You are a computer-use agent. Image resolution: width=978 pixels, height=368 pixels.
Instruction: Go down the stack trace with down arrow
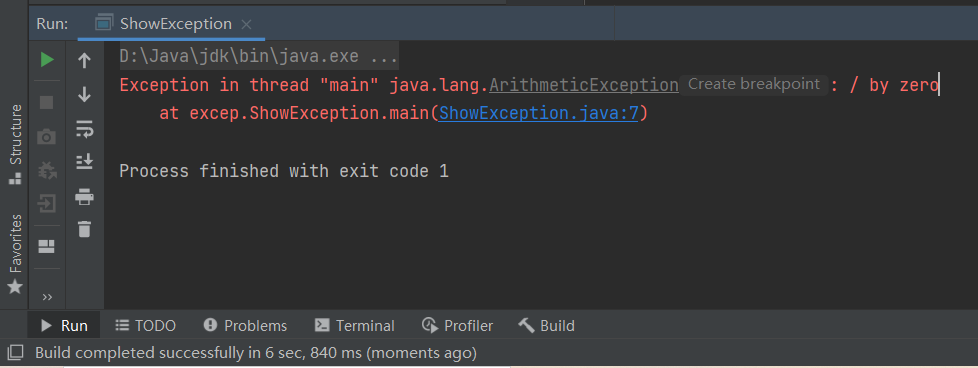84,95
